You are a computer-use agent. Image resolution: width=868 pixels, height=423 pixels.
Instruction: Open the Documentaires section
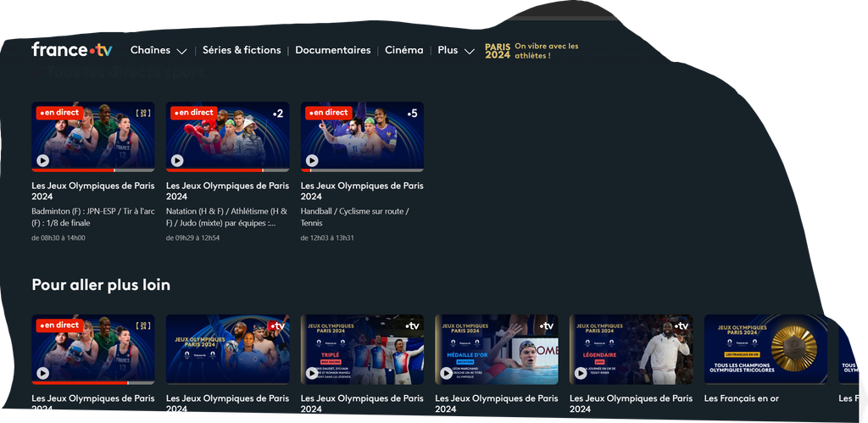(332, 50)
